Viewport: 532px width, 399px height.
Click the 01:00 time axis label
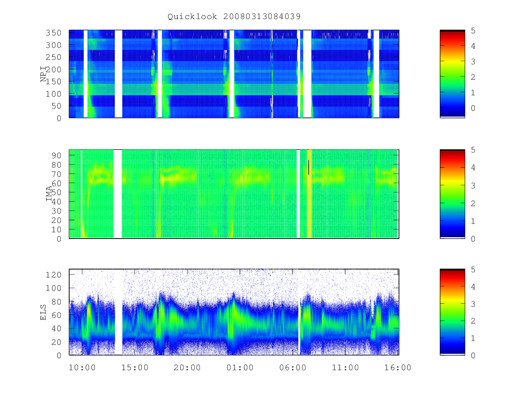click(240, 368)
